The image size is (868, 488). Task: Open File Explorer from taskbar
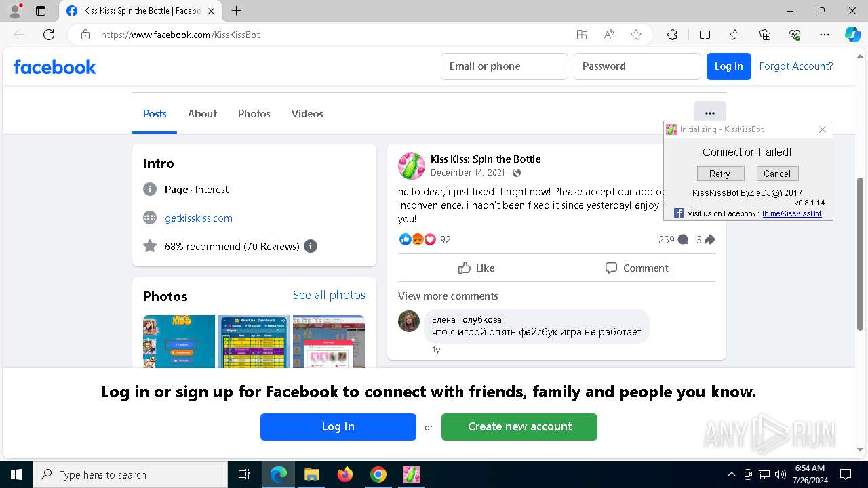click(311, 474)
